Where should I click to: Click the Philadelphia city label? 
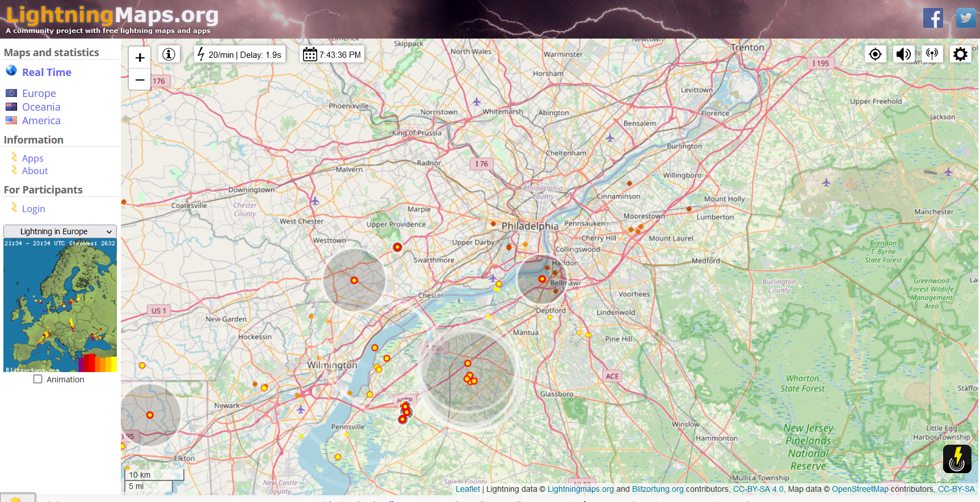(530, 226)
